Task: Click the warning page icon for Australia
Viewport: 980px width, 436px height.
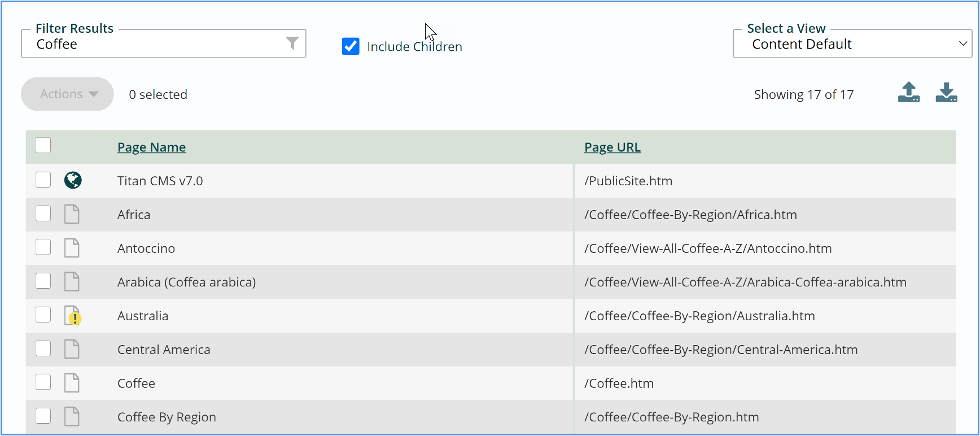Action: click(x=72, y=316)
